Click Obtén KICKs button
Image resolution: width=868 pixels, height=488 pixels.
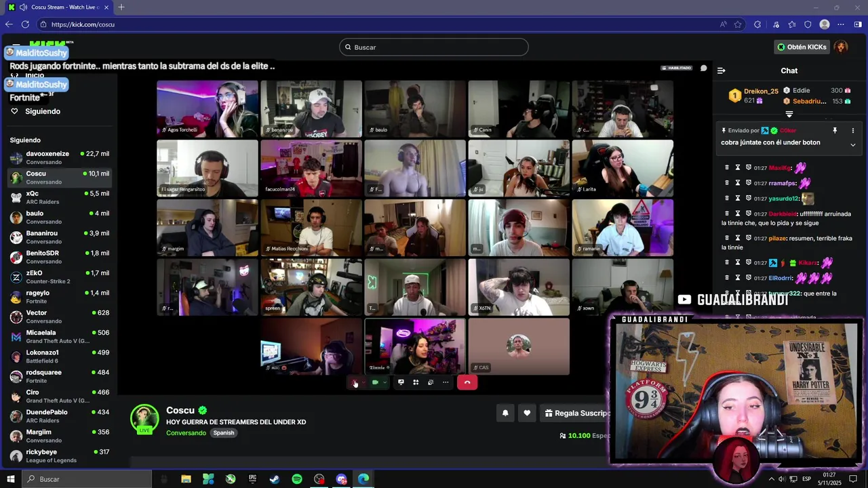[802, 47]
